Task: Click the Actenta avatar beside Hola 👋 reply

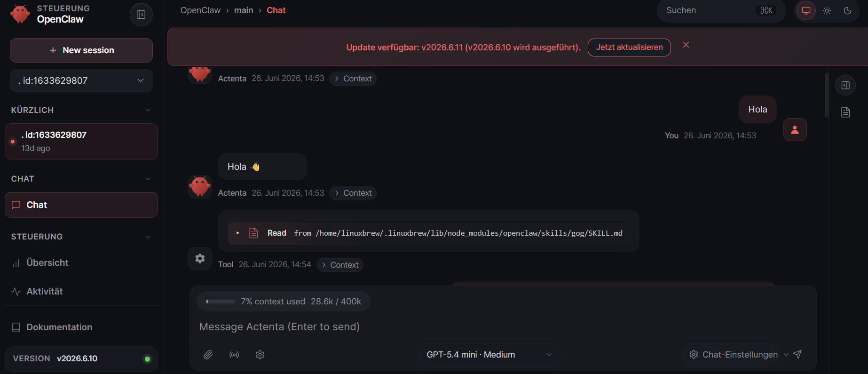Action: [x=200, y=187]
